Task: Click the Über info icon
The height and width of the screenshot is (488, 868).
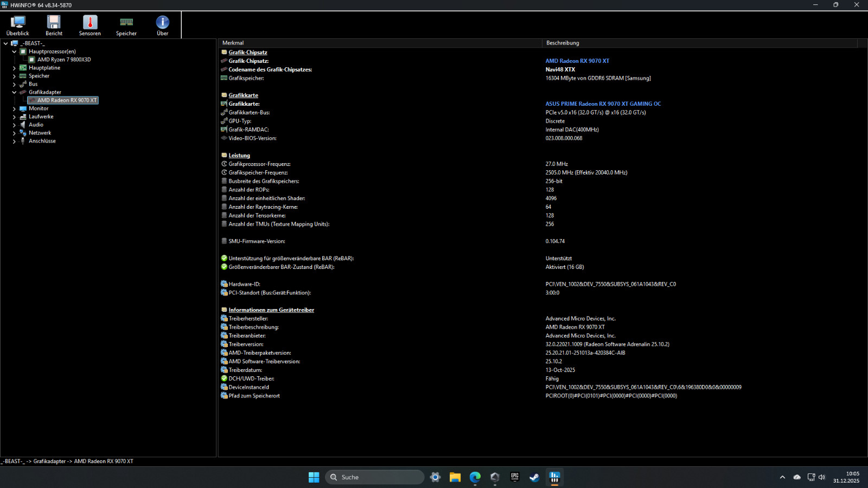Action: [x=163, y=25]
